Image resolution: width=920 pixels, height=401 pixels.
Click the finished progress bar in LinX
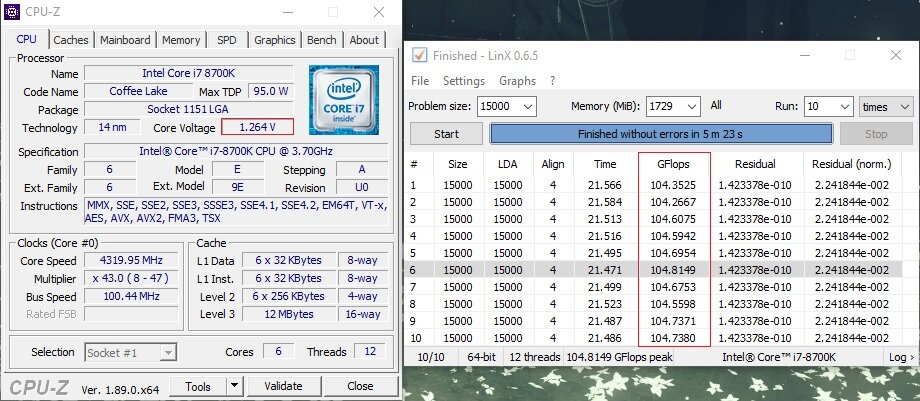tap(661, 134)
